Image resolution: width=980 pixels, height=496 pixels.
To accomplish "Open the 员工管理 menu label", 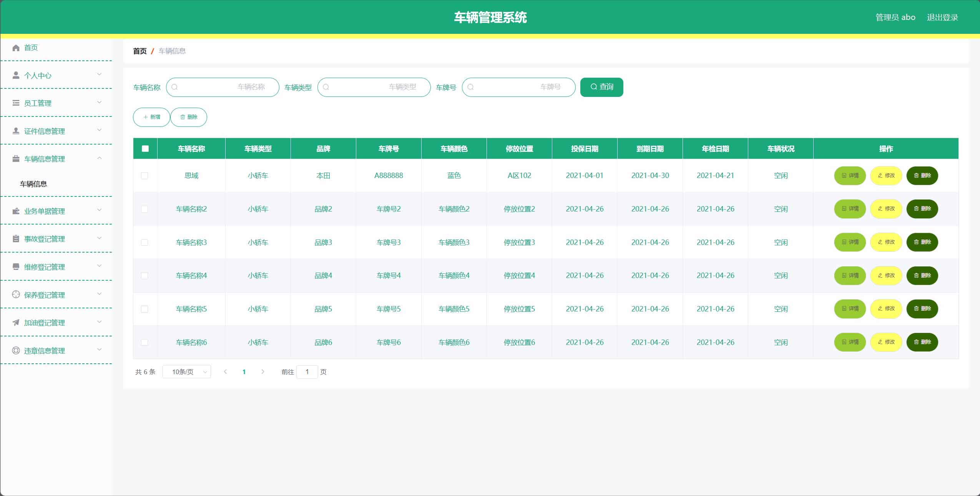I will [x=38, y=103].
